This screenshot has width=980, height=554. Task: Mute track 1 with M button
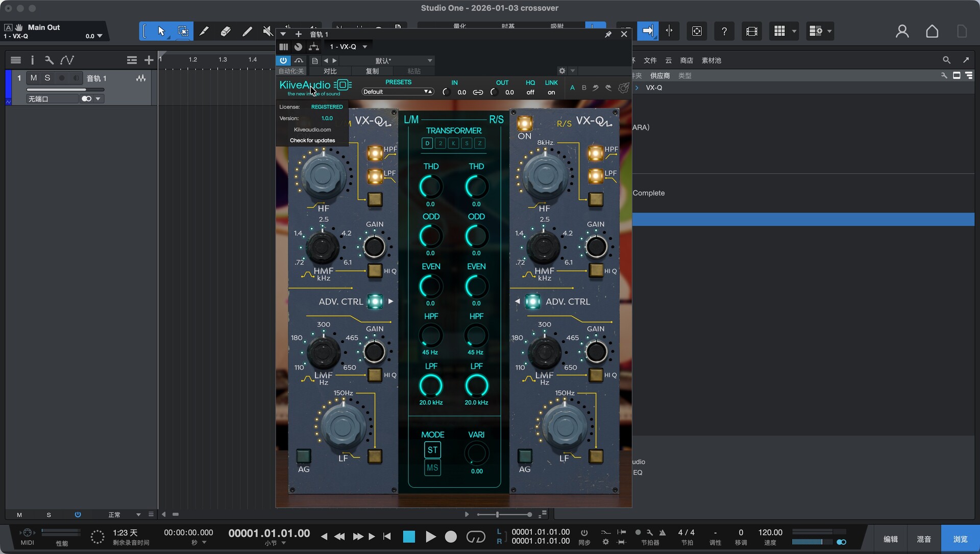[34, 78]
